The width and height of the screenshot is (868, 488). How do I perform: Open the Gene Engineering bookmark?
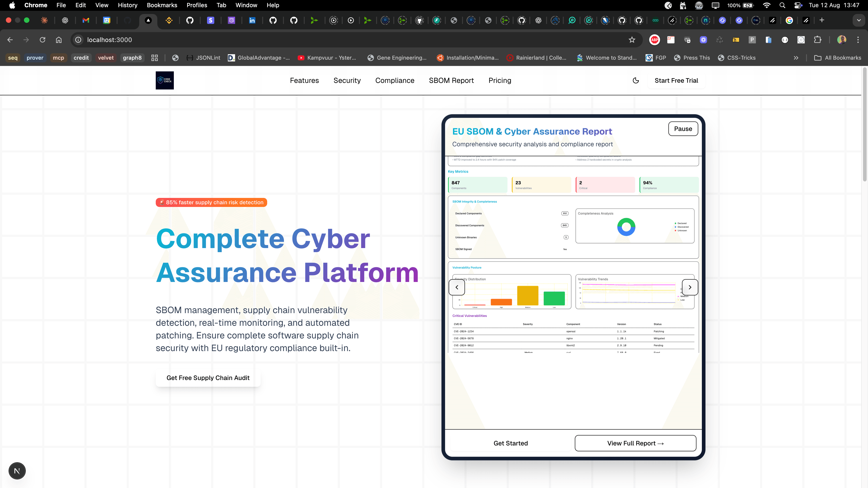pyautogui.click(x=397, y=58)
